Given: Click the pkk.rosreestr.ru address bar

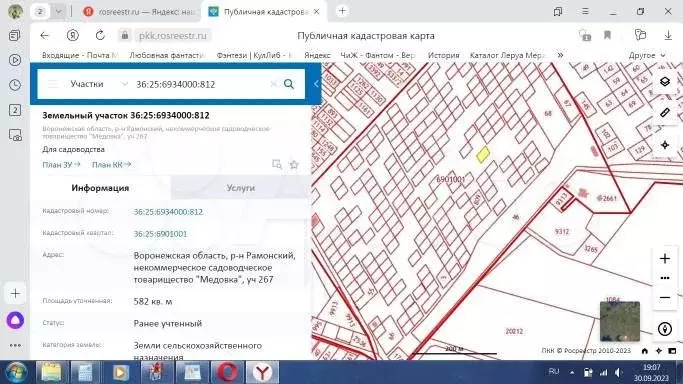Looking at the screenshot, I should pos(173,36).
